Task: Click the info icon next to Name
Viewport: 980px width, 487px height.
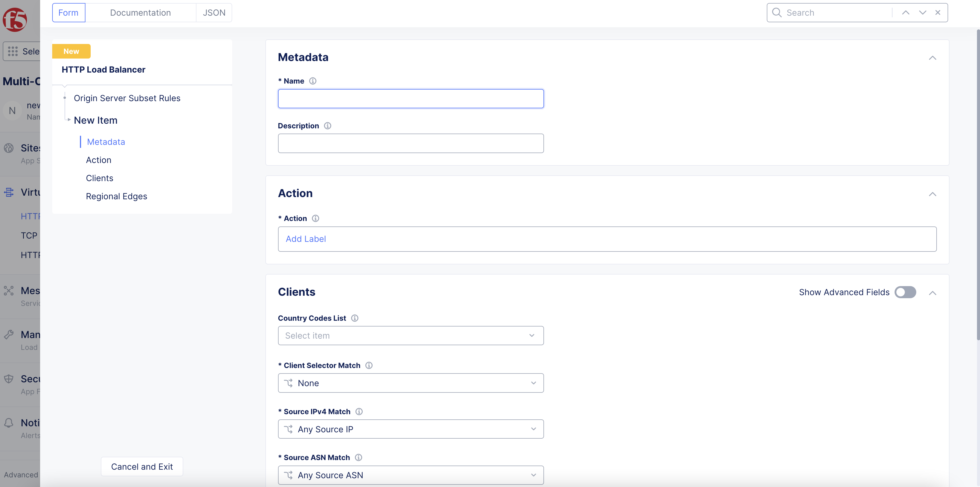Action: [x=313, y=81]
